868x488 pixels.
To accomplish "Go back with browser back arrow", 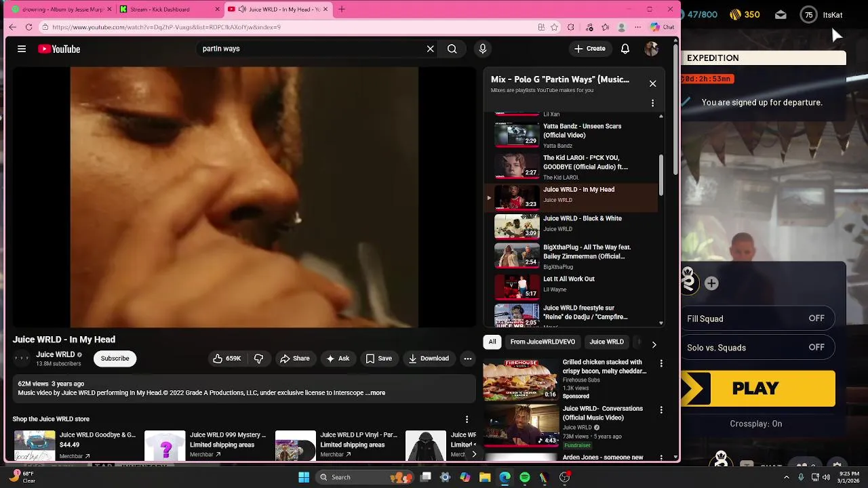I will click(x=12, y=27).
